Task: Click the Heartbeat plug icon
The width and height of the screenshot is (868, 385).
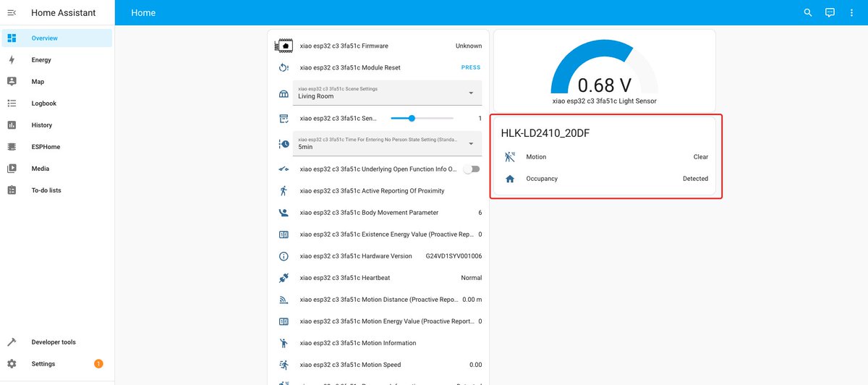Action: tap(284, 278)
